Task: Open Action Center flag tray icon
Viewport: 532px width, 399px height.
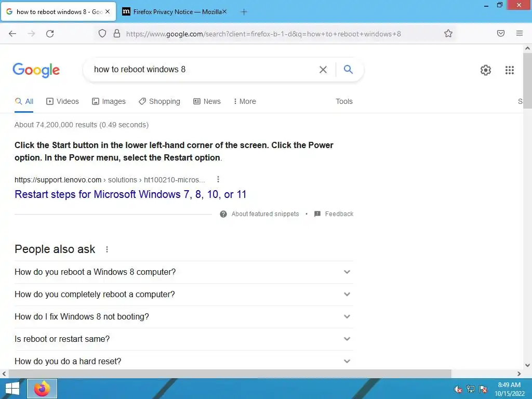Action: click(x=483, y=389)
